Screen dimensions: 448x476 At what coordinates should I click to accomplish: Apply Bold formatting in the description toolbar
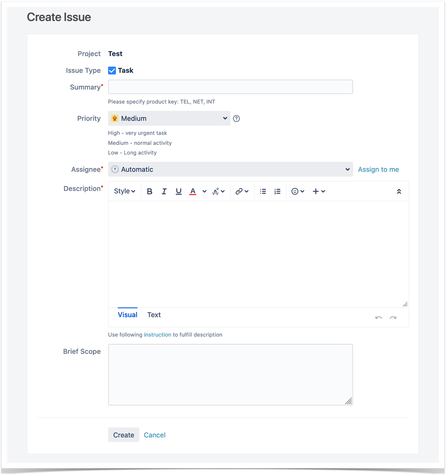coord(149,191)
